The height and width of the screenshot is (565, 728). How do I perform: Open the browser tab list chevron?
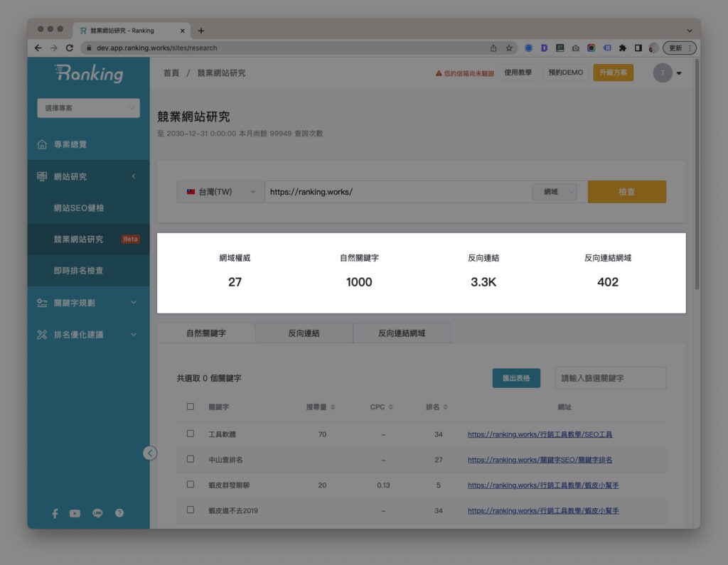pos(690,31)
